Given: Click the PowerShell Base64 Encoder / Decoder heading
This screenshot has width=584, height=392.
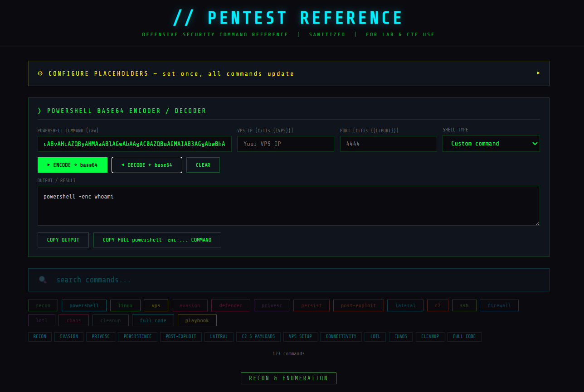Looking at the screenshot, I should click(122, 111).
